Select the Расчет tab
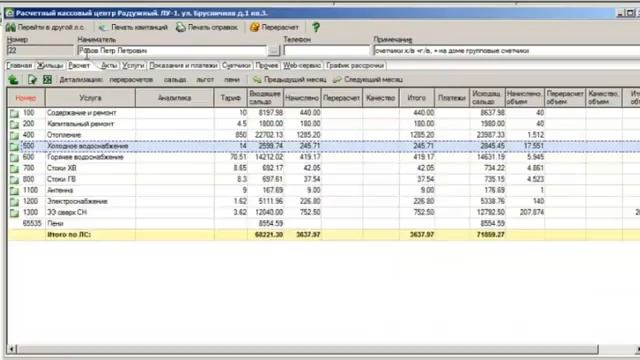This screenshot has width=640, height=360. click(79, 65)
